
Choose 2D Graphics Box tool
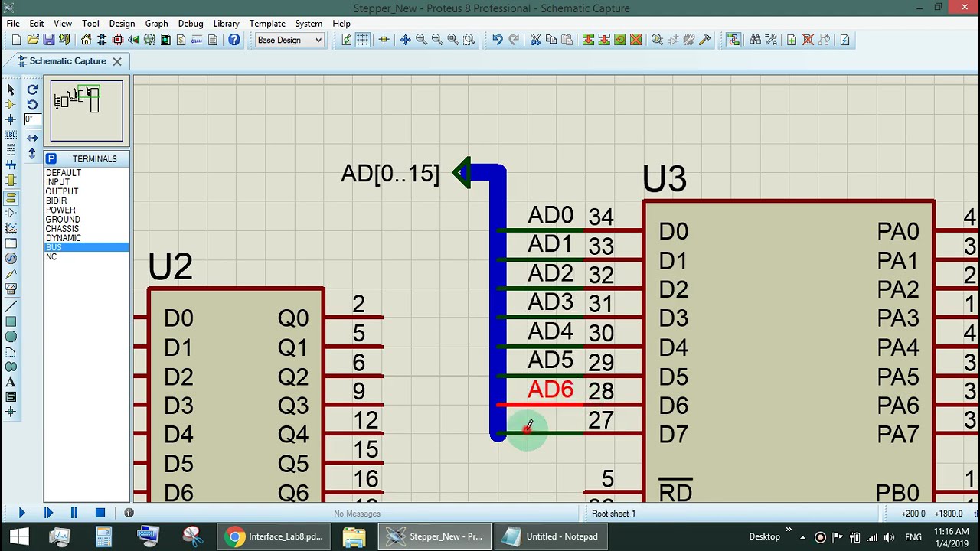(x=11, y=322)
